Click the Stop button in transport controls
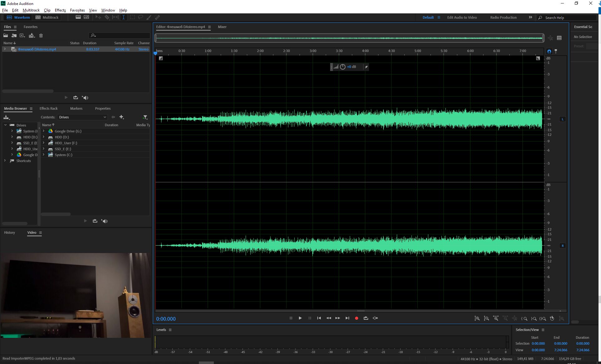 click(291, 318)
